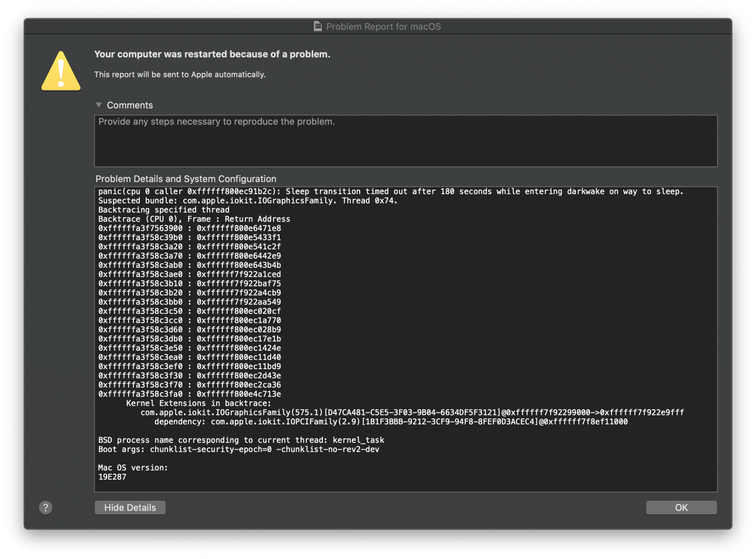Click the Comments section triangle to hide it
756x559 pixels.
(99, 105)
